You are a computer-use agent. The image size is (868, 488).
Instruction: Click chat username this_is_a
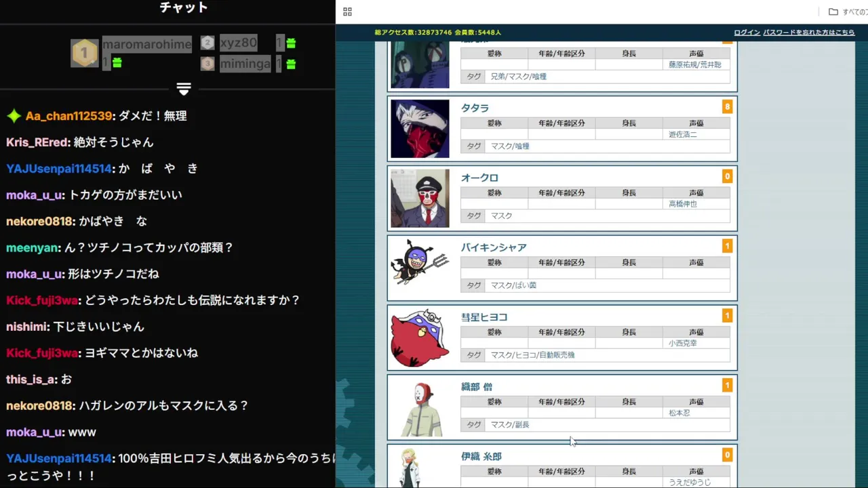click(30, 380)
